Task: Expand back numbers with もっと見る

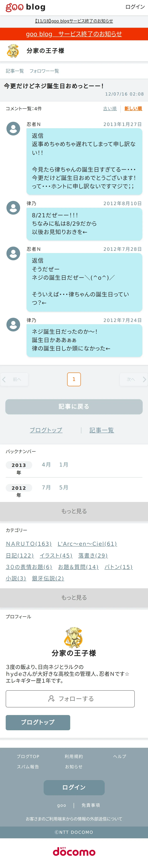Action: point(74,511)
